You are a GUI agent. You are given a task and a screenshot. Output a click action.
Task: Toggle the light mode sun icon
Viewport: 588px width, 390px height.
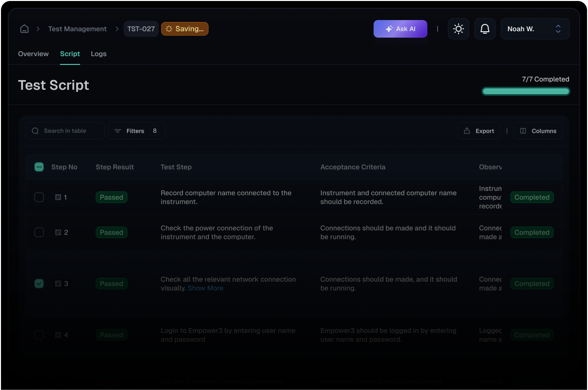458,28
